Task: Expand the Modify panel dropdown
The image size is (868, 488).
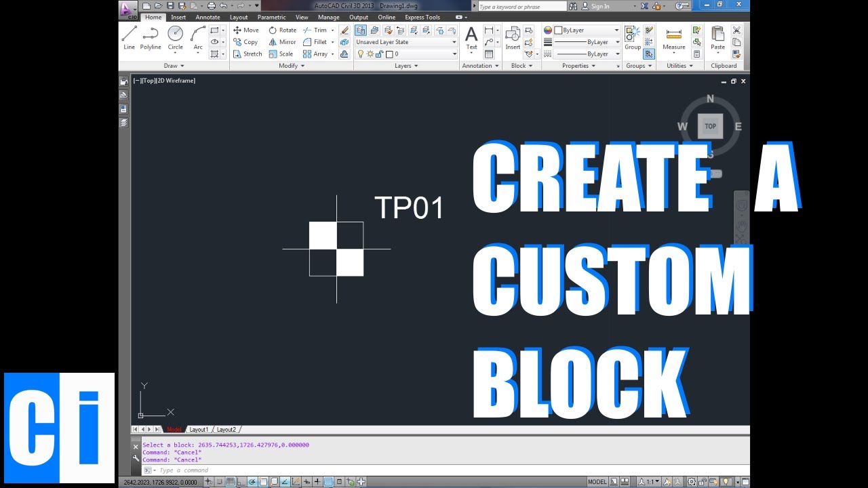Action: 292,66
